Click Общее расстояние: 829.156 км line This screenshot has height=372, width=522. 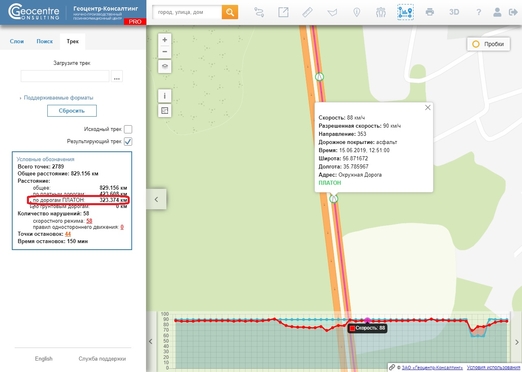tap(58, 174)
